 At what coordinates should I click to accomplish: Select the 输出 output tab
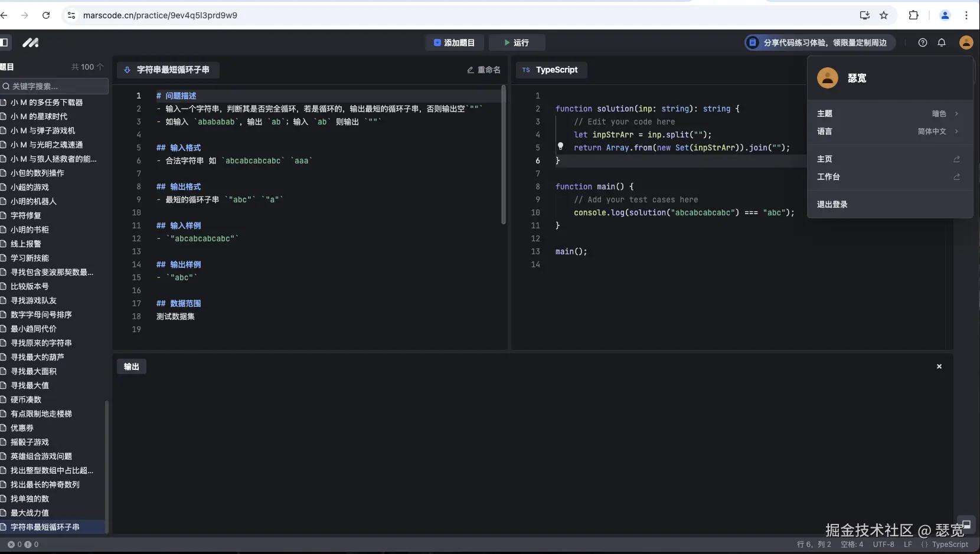[x=131, y=366]
